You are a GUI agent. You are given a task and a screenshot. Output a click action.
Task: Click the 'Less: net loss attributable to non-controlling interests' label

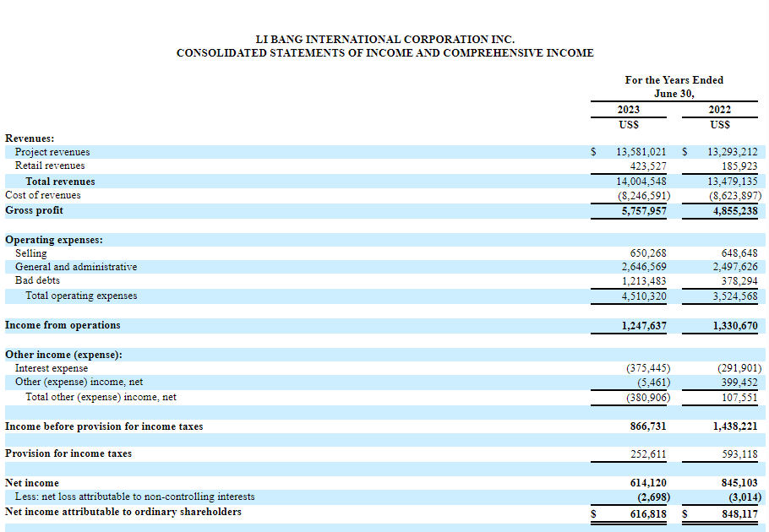point(135,497)
